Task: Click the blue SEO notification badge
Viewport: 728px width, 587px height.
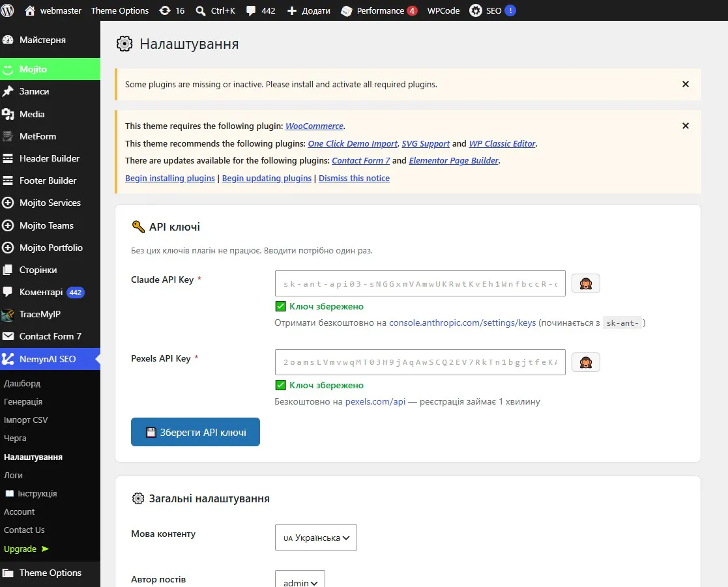Action: coord(510,10)
